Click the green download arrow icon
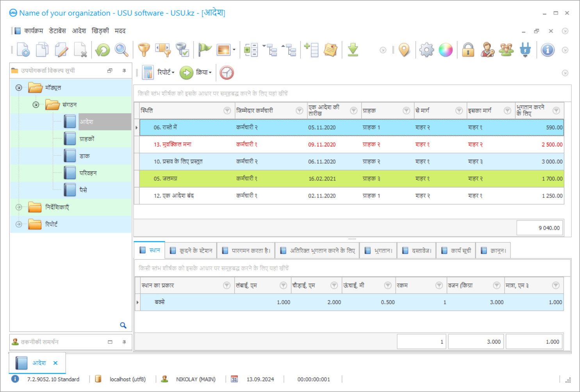 click(x=353, y=50)
